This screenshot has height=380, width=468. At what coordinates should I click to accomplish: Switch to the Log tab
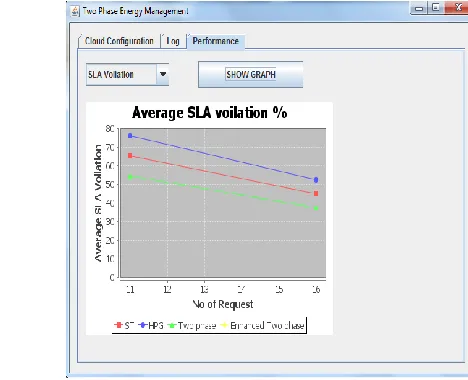[x=173, y=41]
